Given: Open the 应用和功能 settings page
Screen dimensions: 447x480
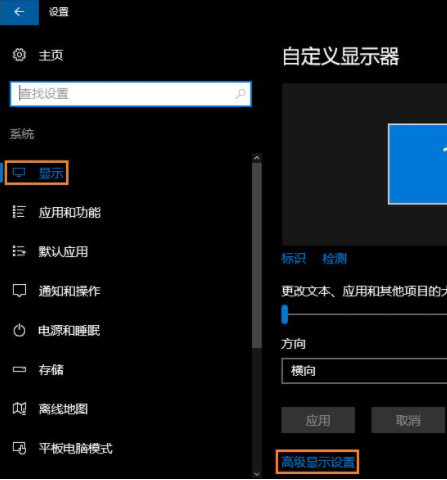Looking at the screenshot, I should [x=69, y=212].
